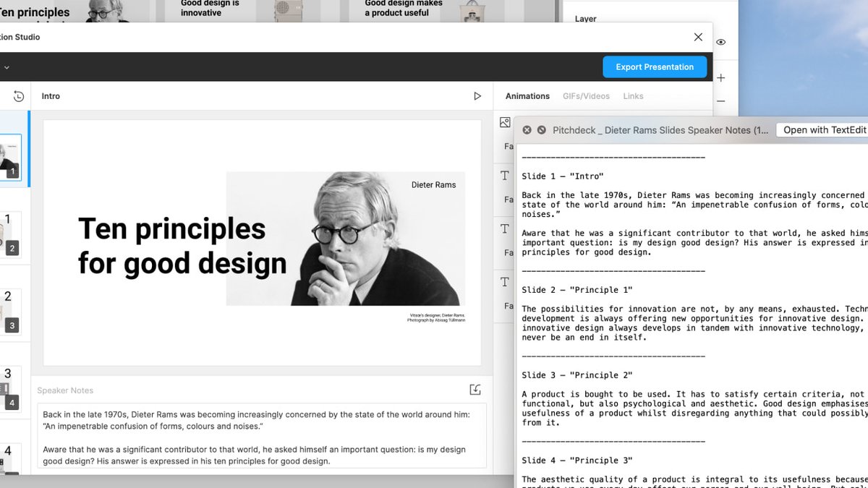Select slide thumbnail numbered 2

coord(11,235)
